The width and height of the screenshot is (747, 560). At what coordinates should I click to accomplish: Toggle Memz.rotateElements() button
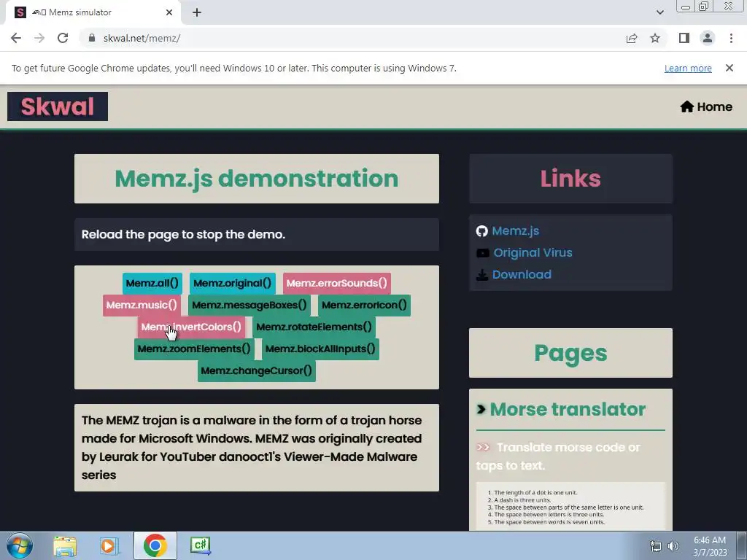314,327
